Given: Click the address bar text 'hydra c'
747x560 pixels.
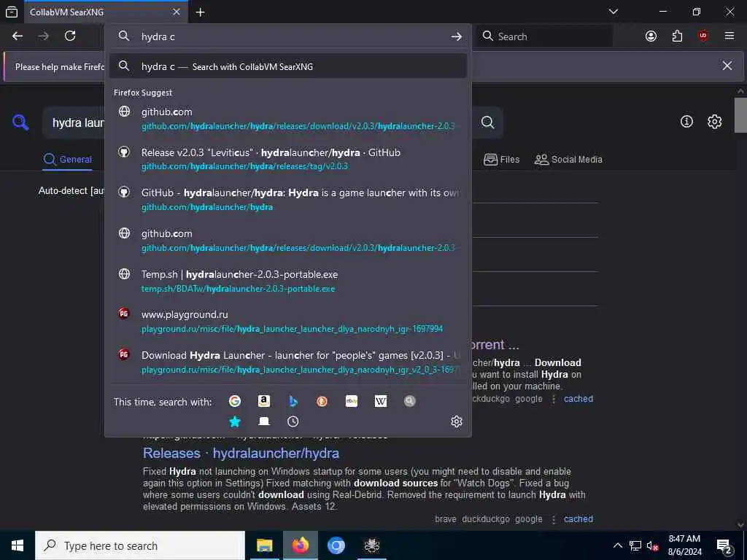Looking at the screenshot, I should pos(158,36).
